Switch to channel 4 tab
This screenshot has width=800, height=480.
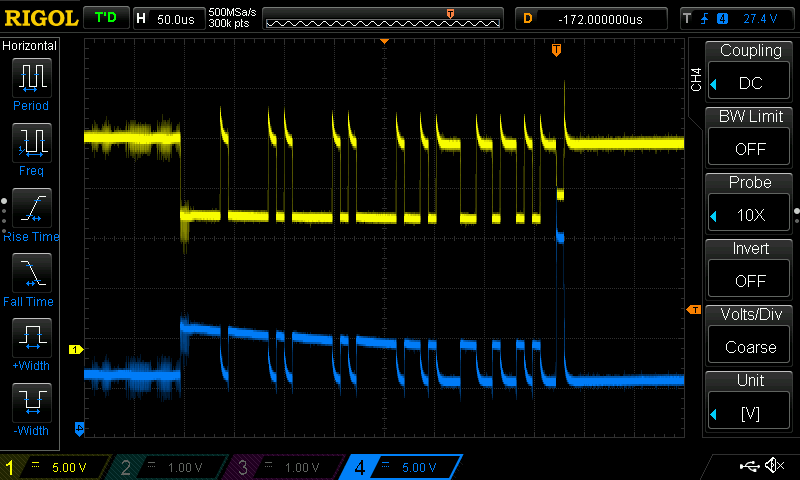click(x=400, y=467)
